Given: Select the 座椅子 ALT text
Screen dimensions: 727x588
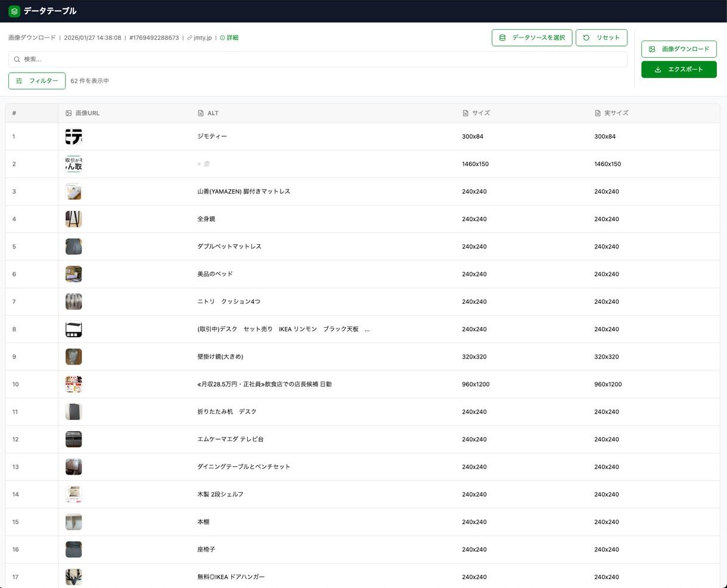Looking at the screenshot, I should tap(206, 549).
